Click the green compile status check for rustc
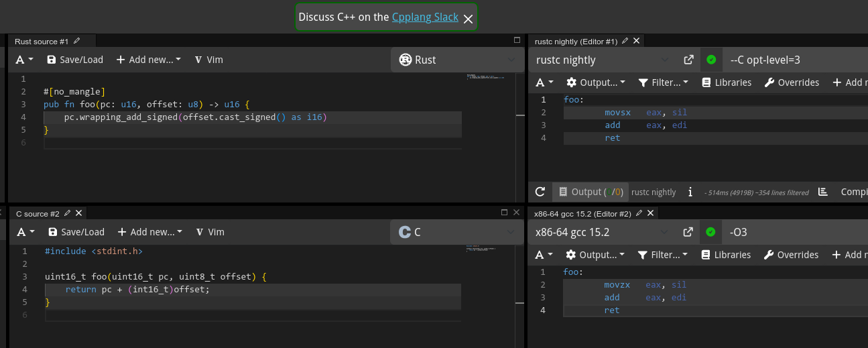Screen dimensions: 868x348 (710, 60)
